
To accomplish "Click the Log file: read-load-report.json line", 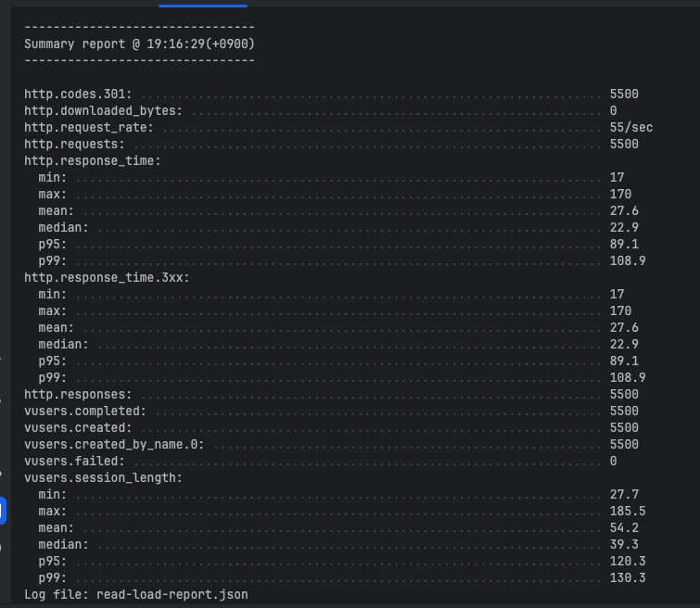I will 136,595.
